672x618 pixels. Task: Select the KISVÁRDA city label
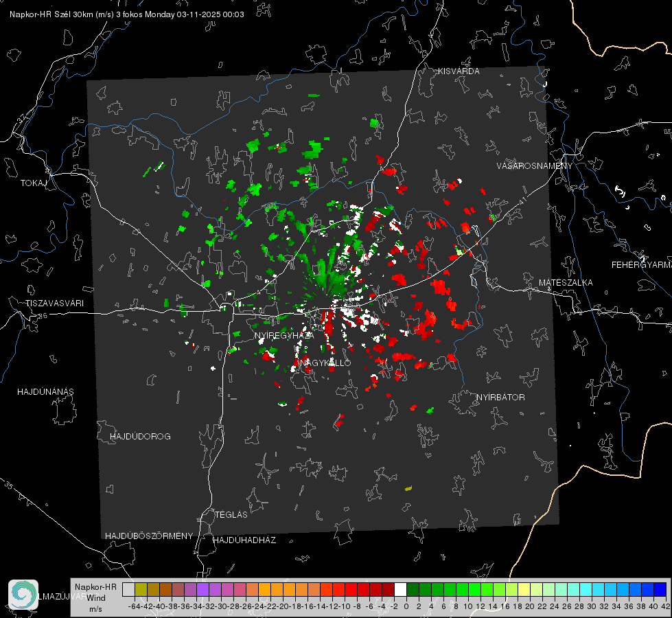click(x=459, y=71)
